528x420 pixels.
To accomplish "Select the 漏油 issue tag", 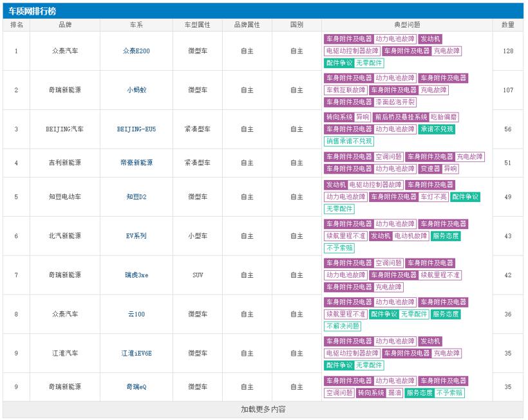I will tap(395, 393).
